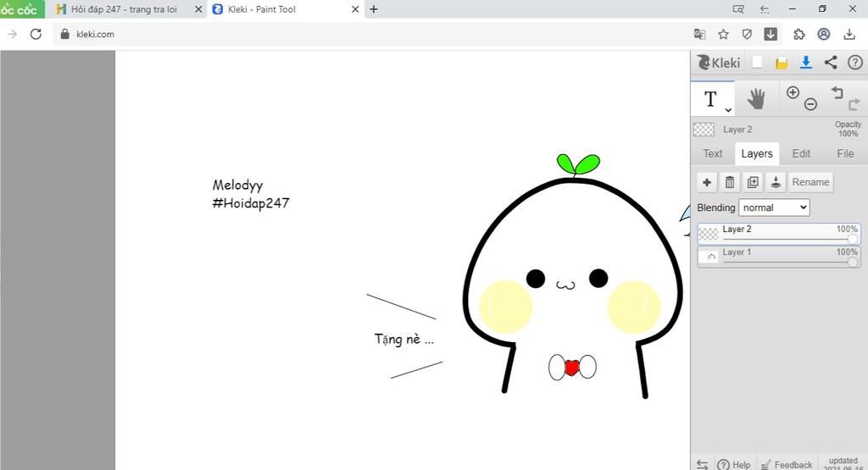Image resolution: width=868 pixels, height=470 pixels.
Task: Switch to the Text tab
Action: point(712,154)
